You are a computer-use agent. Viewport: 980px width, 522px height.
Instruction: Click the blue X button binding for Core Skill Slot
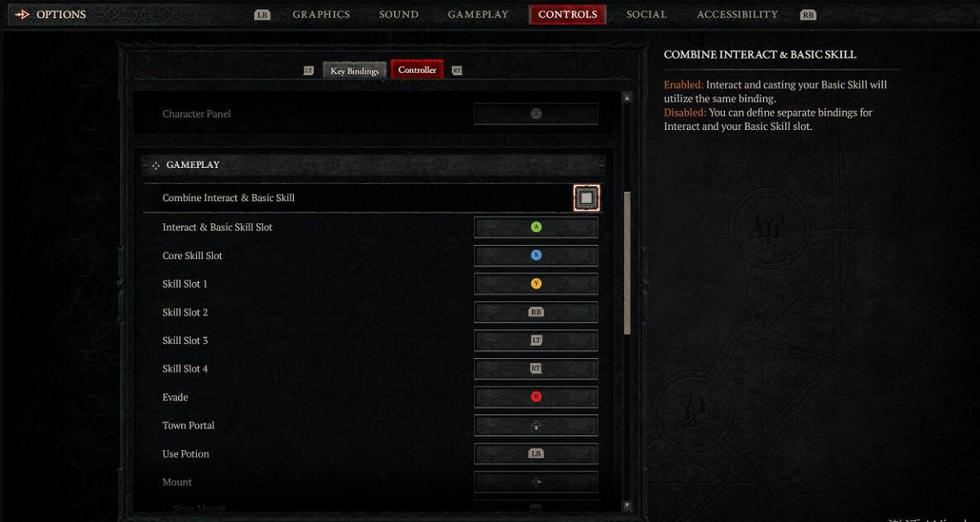(536, 256)
